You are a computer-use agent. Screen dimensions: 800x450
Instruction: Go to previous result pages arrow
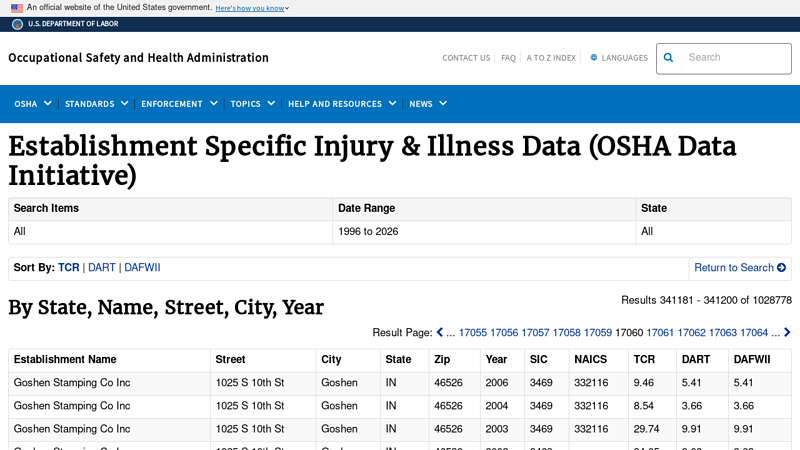pyautogui.click(x=440, y=332)
